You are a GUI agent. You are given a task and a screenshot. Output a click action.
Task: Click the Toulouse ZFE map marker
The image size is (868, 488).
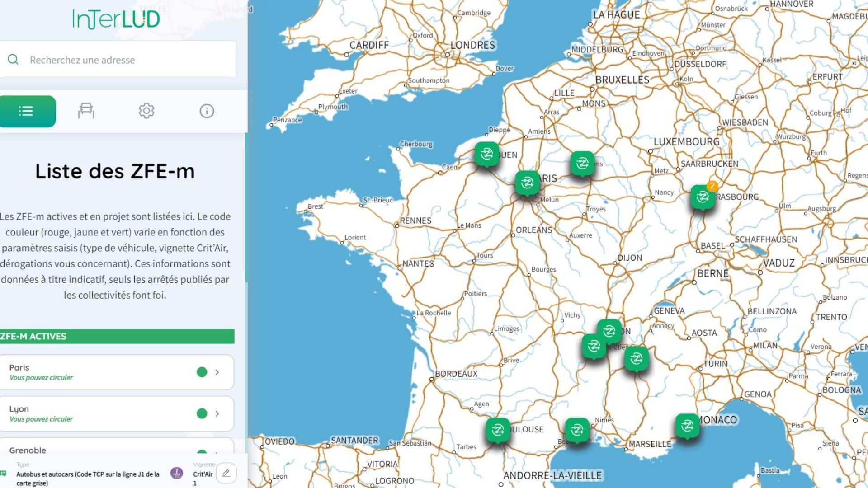pyautogui.click(x=498, y=430)
